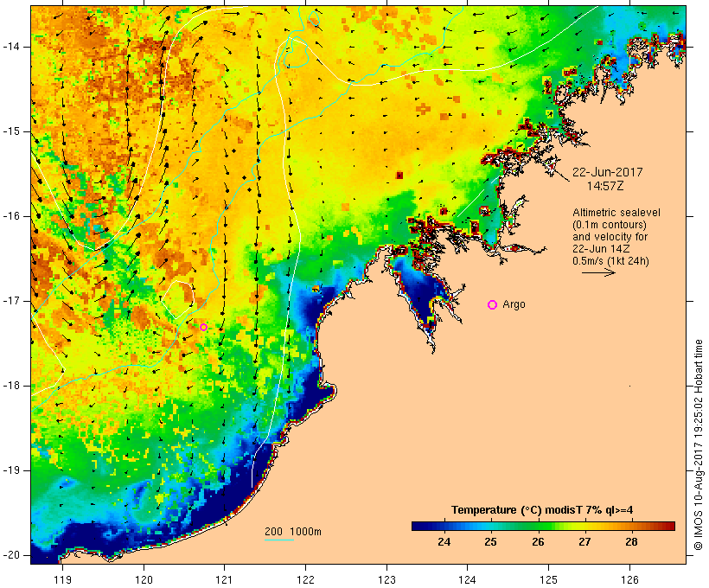Click the 'and velocity for' text line
This screenshot has height=588, width=709.
[610, 237]
